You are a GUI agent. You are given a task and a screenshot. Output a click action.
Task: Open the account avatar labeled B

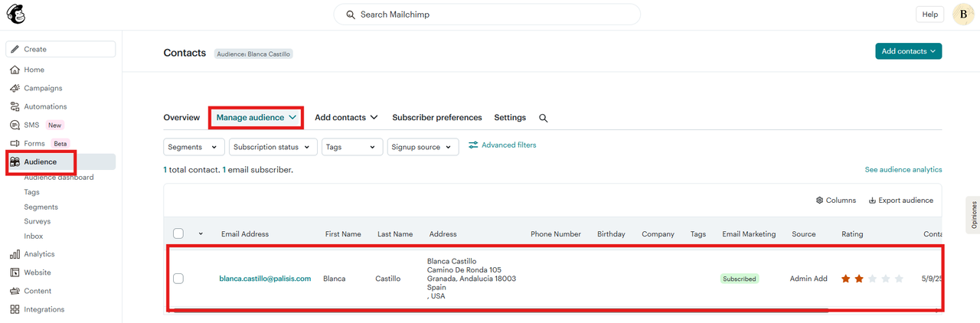963,14
